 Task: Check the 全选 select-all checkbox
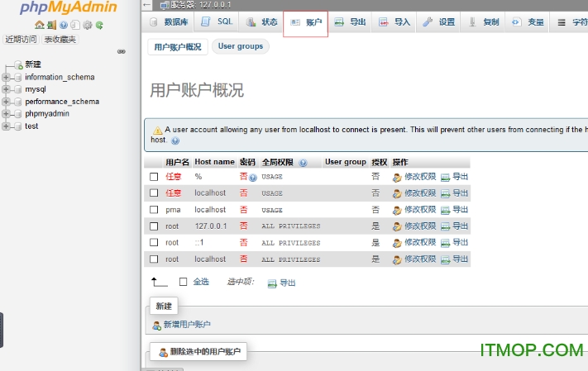point(183,282)
